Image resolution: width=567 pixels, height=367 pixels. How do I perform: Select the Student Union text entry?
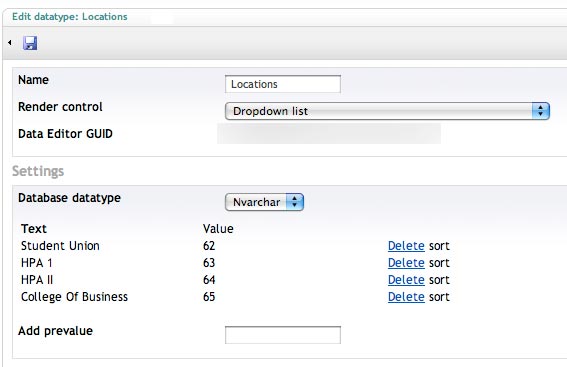pyautogui.click(x=60, y=246)
